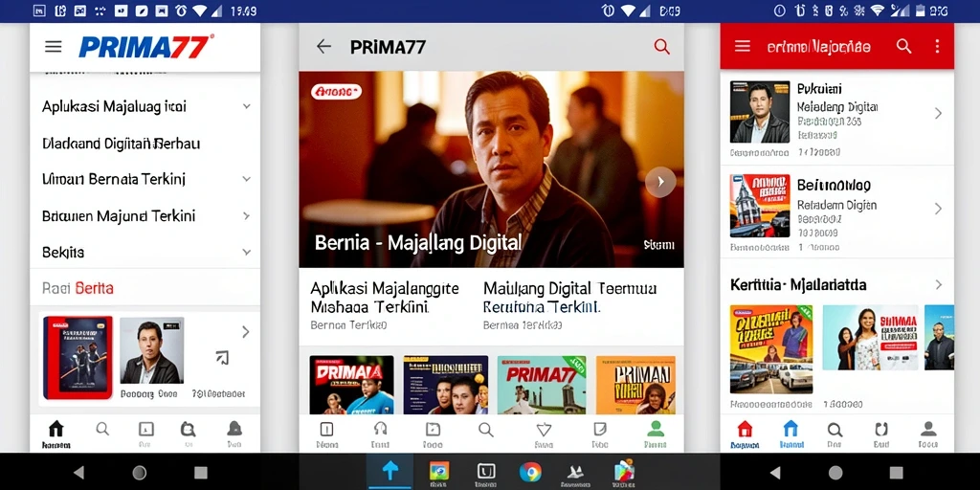Tap the red badge on the hero image
The image size is (980, 490).
coord(336,92)
